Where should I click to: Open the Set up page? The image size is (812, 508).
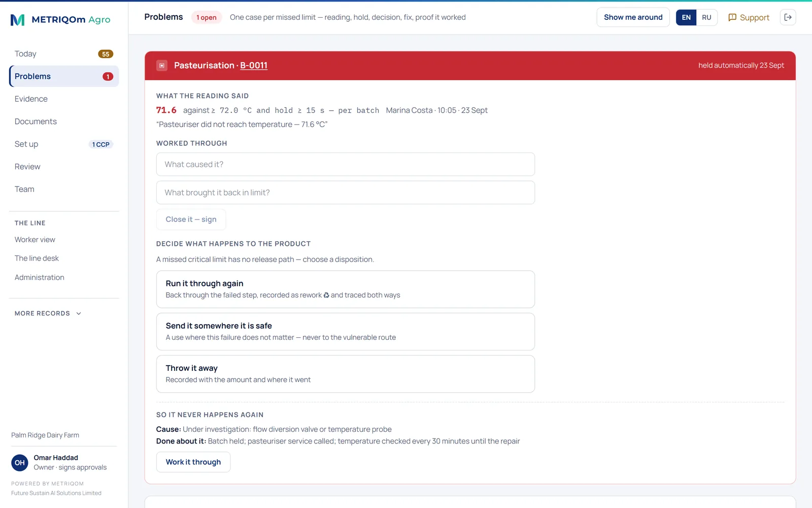click(64, 144)
